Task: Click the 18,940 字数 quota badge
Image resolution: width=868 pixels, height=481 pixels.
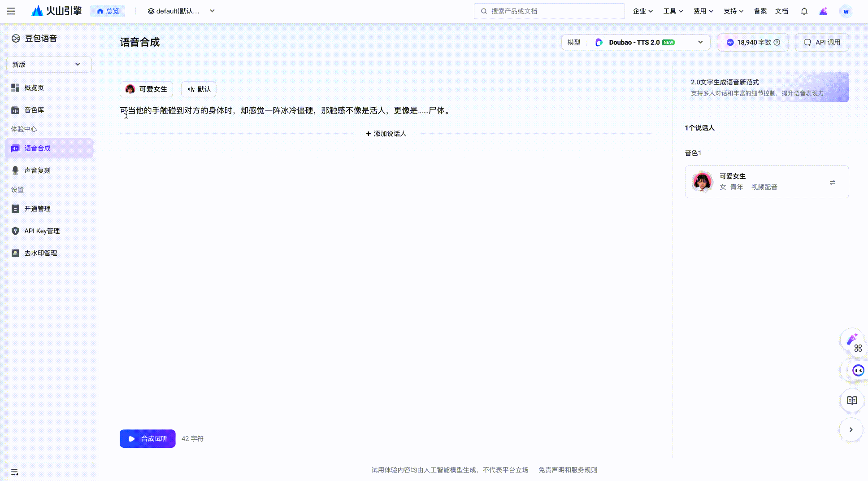Action: click(x=753, y=43)
